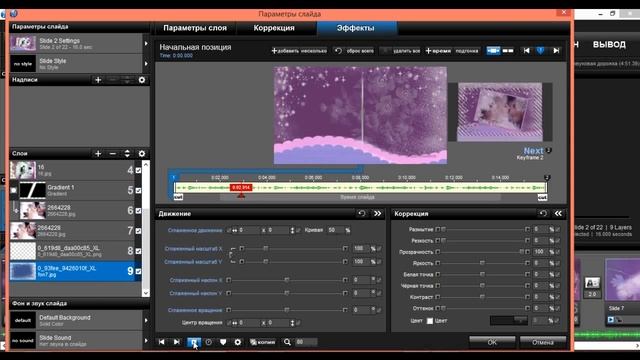Click the Сглаженное вращение slider handle

(287, 310)
